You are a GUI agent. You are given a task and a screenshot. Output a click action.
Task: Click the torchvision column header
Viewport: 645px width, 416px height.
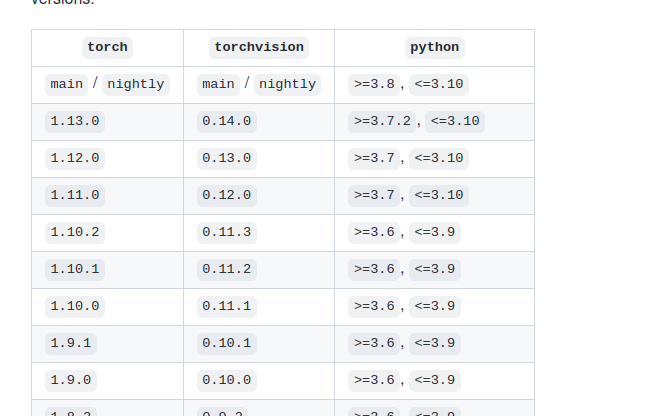tap(259, 47)
